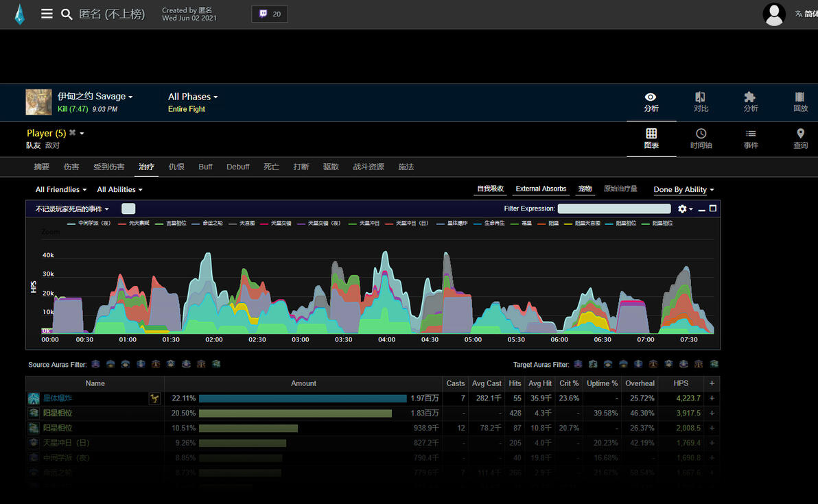Switch to the 伤害 tab
Screen dimensions: 818x504
pyautogui.click(x=71, y=167)
